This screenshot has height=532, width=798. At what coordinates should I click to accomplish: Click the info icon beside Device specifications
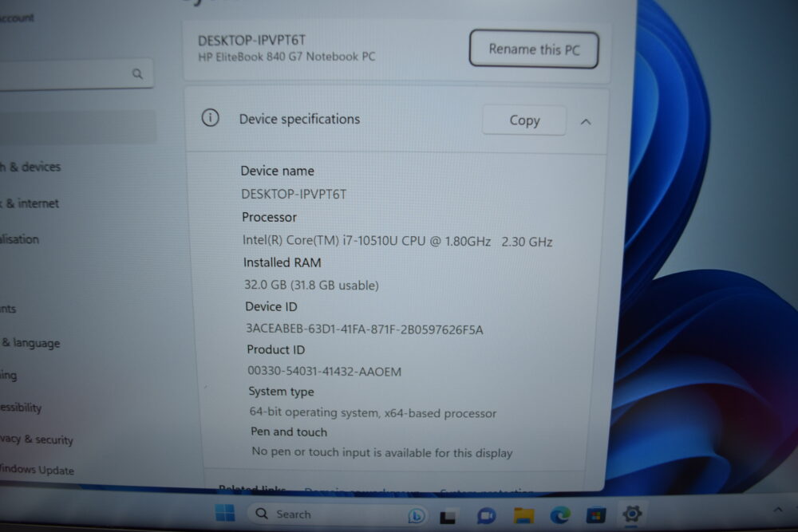pos(210,118)
